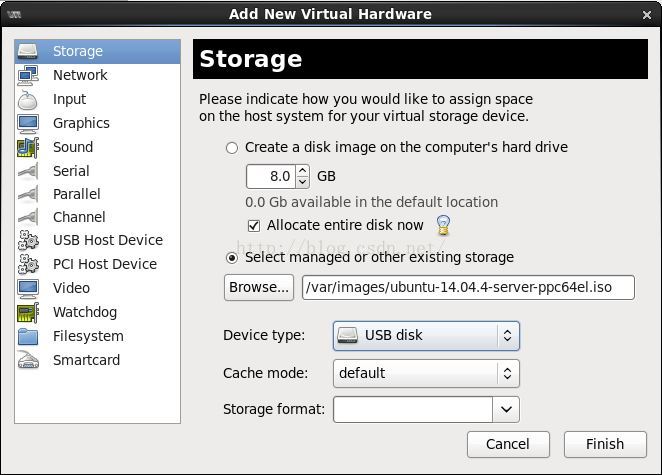Screen dimensions: 662x475
Task: Click the Browse... button
Action: pyautogui.click(x=259, y=288)
